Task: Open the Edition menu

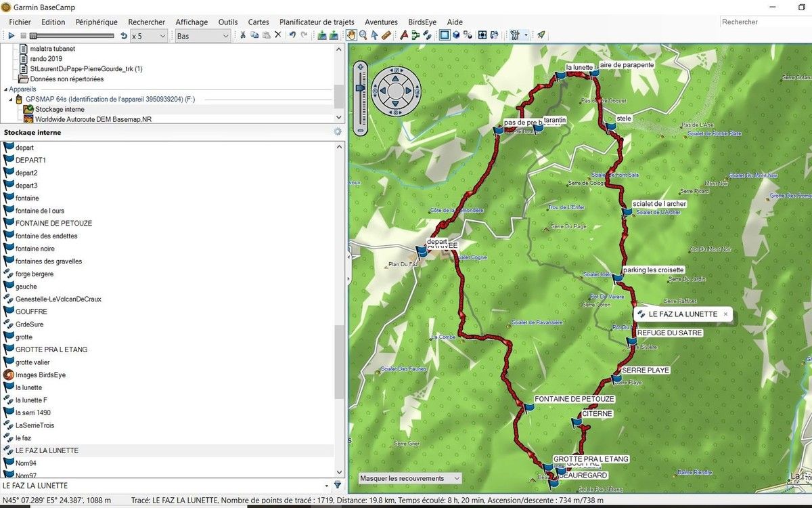Action: 53,22
